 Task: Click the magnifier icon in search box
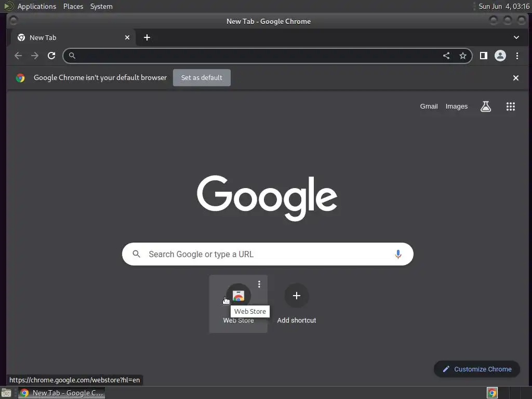tap(137, 254)
